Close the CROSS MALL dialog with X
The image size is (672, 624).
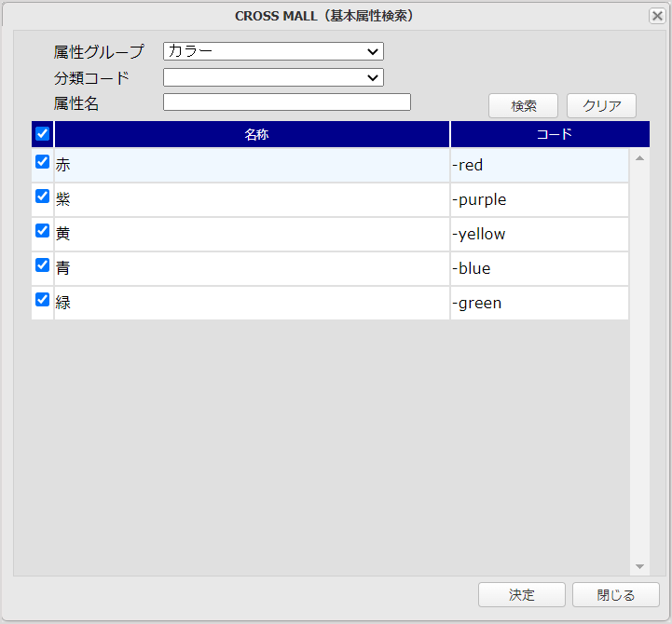click(657, 16)
